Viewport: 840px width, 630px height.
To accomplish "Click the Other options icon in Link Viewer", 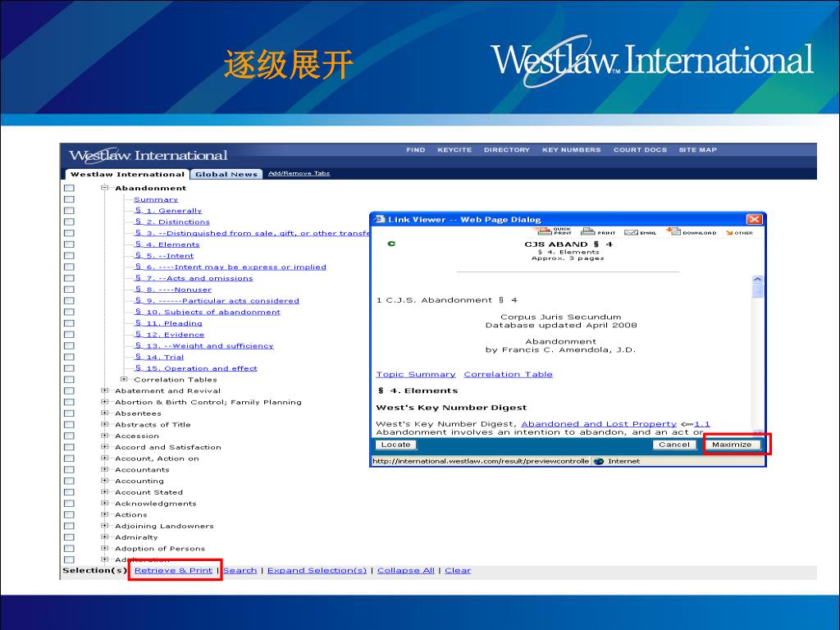I will pyautogui.click(x=729, y=232).
